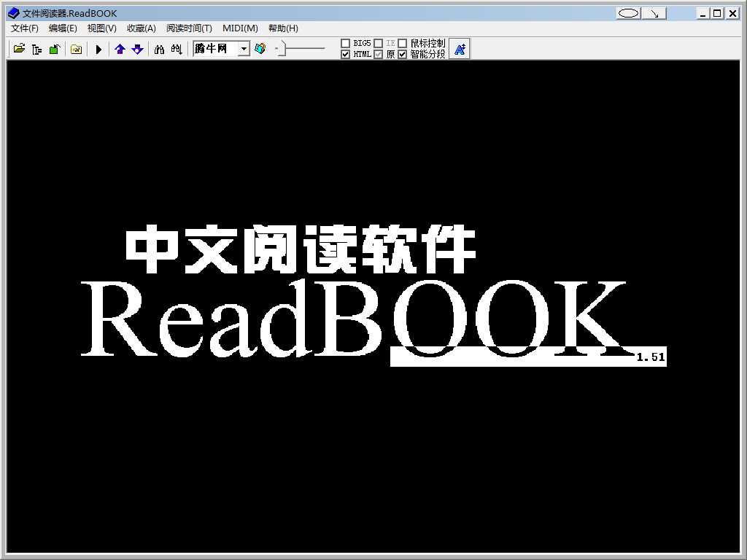Open the 阅读时间(T) menu
The width and height of the screenshot is (747, 560).
click(x=189, y=28)
